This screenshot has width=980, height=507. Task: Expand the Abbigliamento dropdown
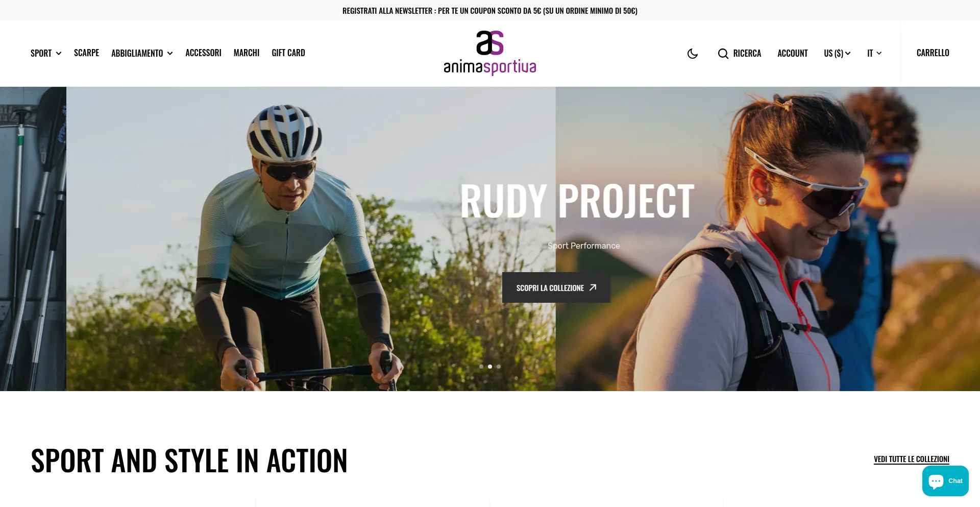tap(142, 53)
